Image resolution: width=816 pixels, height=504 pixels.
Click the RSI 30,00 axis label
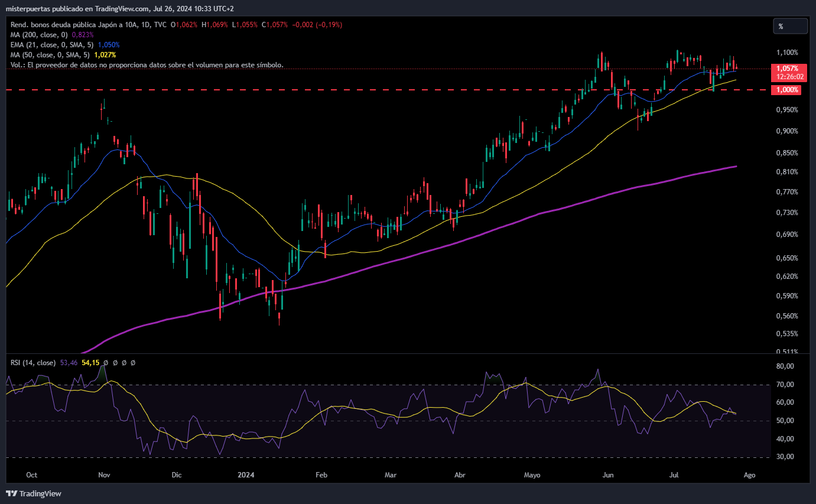[x=785, y=457]
